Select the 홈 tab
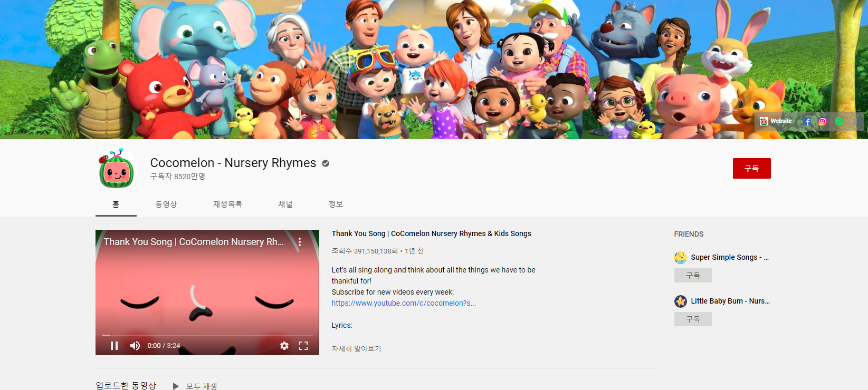The image size is (868, 390). point(116,204)
